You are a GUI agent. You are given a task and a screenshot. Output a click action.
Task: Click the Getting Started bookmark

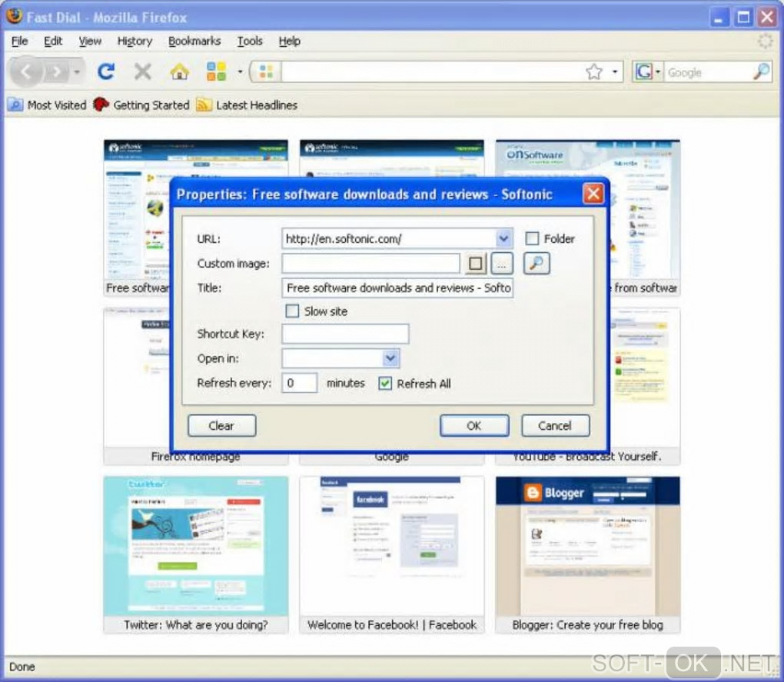141,105
